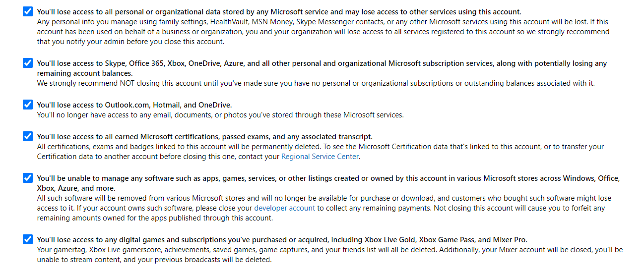Uncheck the Skype, Office 365, Xbox subscriptions checkbox

tap(28, 63)
